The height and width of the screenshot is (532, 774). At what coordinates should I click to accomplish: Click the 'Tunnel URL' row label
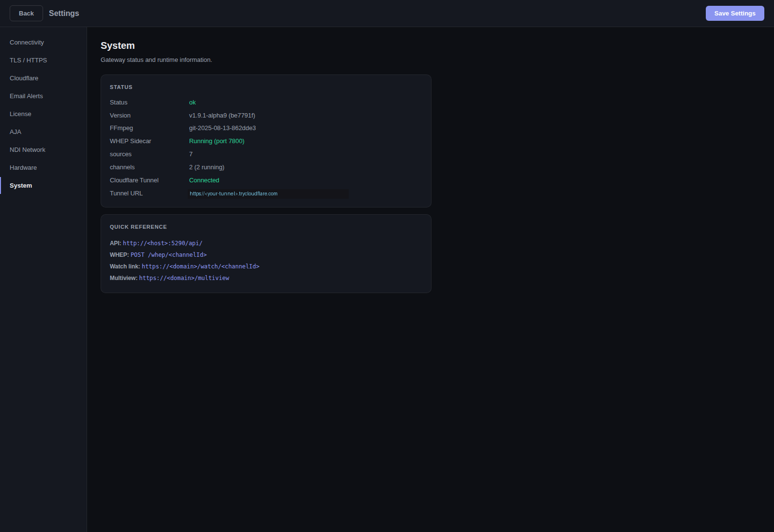click(x=126, y=193)
